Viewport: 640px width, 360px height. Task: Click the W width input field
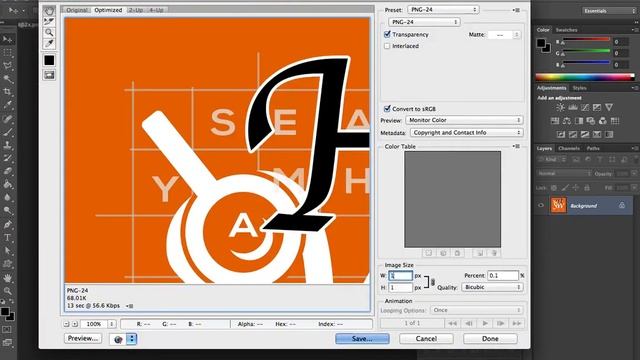coord(400,276)
